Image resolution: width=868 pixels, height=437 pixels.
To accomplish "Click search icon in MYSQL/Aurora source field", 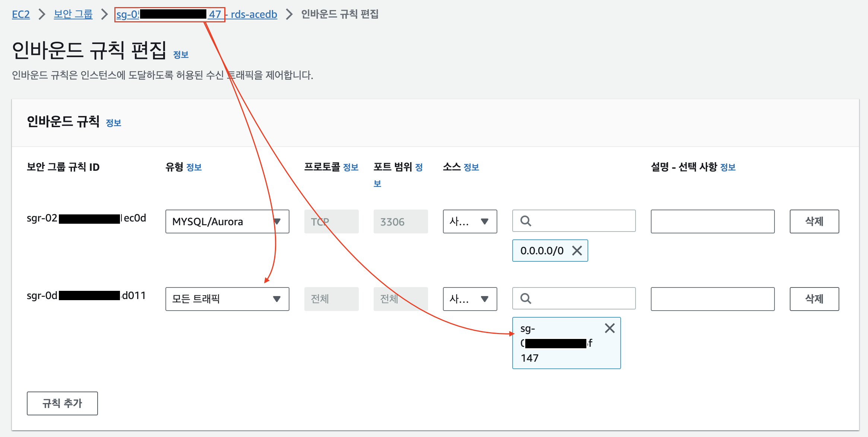I will (526, 221).
